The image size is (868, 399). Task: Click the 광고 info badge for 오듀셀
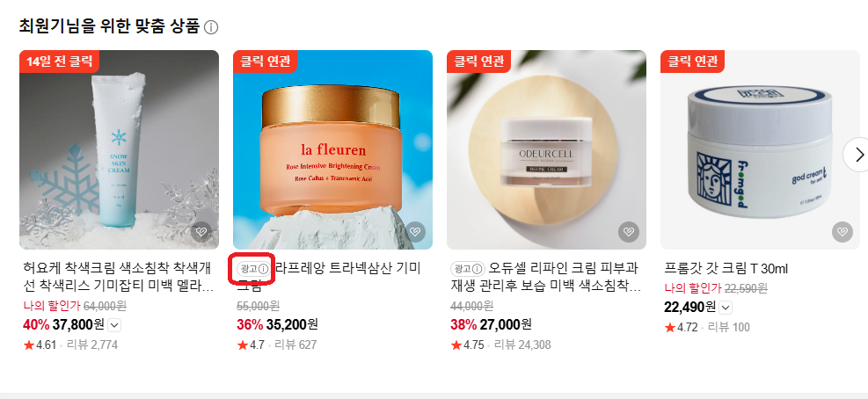tap(468, 269)
